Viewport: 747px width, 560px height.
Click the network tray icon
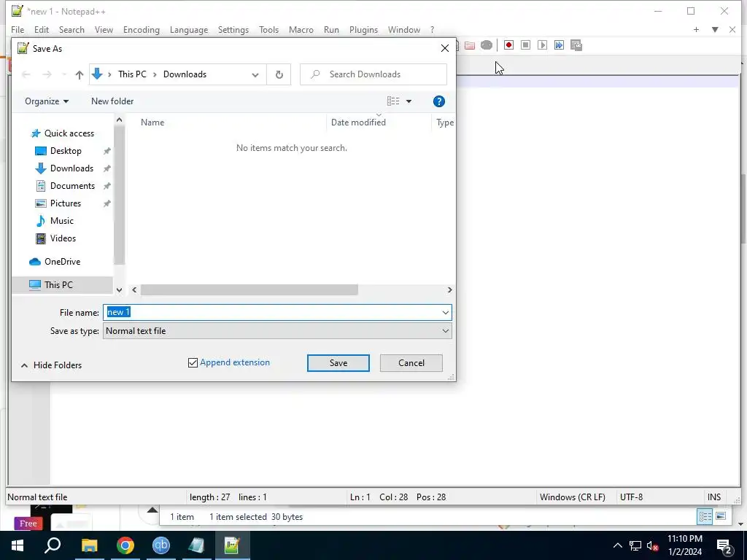(x=635, y=545)
